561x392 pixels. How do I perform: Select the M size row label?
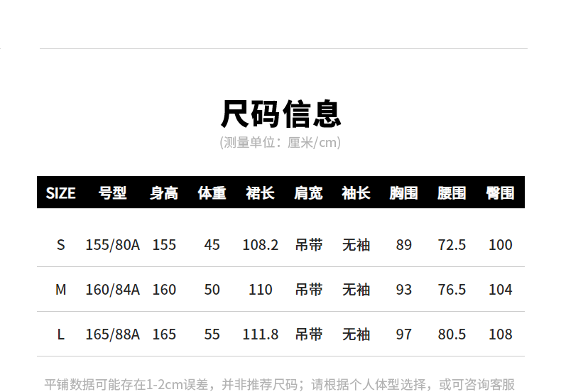(60, 290)
